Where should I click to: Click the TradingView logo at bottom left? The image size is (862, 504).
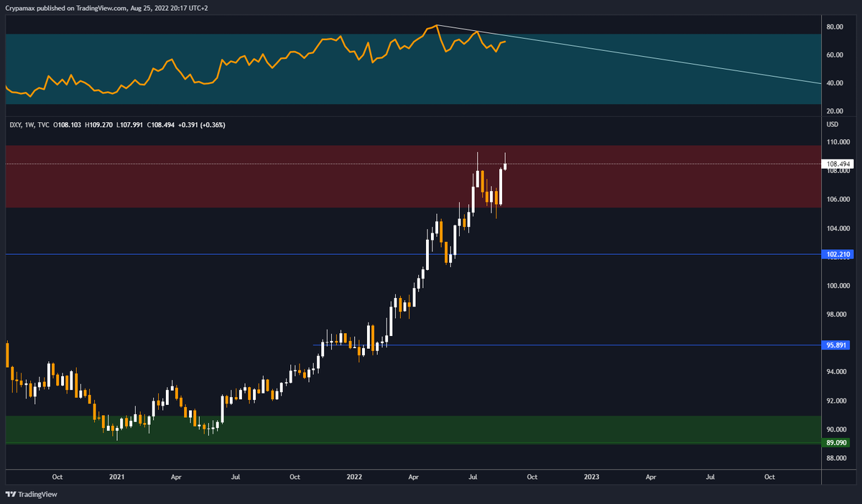(x=31, y=494)
